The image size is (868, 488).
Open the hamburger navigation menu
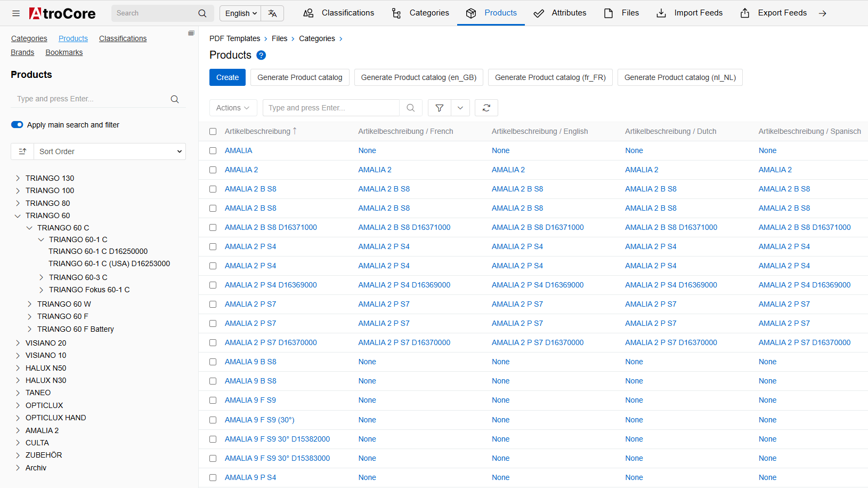16,13
